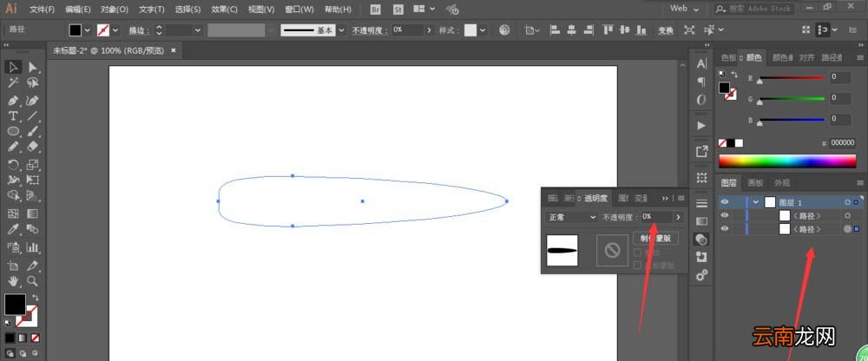Viewport: 868px width, 361px height.
Task: Select the Pencil tool
Action: (13, 147)
